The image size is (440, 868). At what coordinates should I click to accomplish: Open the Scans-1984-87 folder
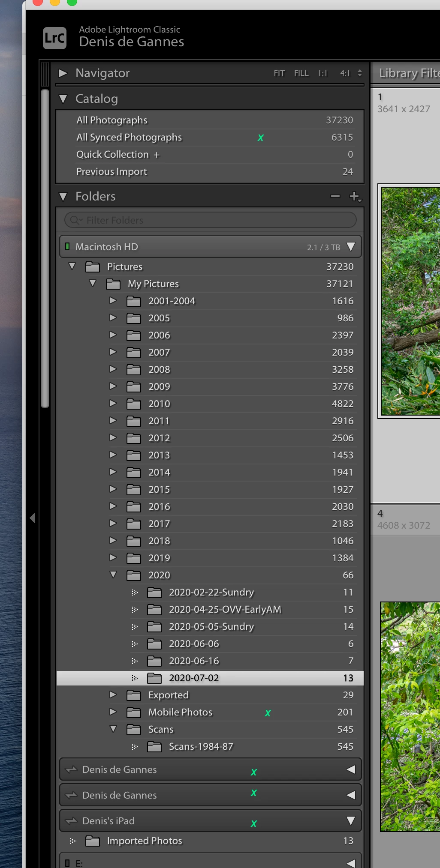tap(210, 747)
